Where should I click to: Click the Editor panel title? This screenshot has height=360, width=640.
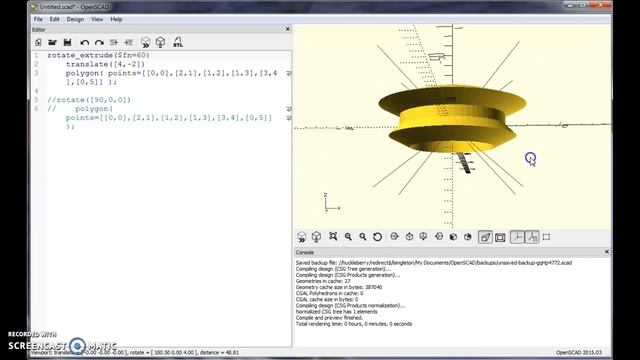[x=39, y=29]
